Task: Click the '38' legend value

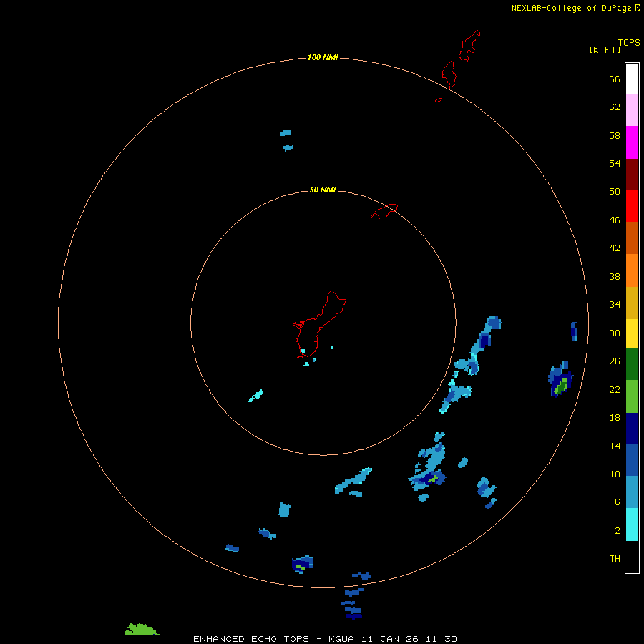Action: (615, 276)
